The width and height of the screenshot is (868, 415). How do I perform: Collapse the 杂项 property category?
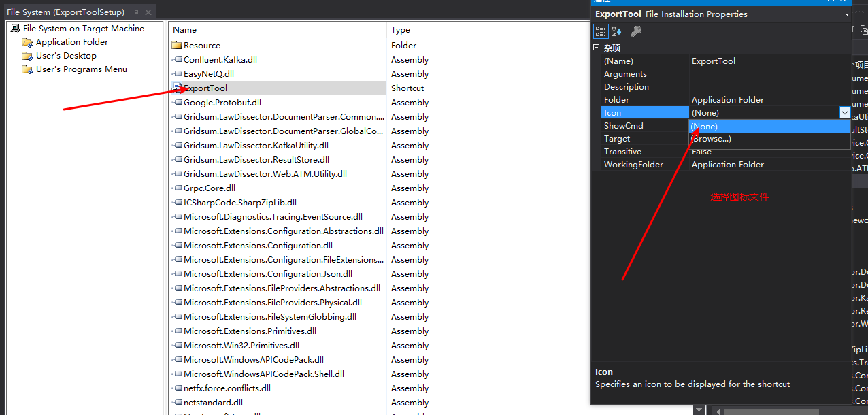597,48
